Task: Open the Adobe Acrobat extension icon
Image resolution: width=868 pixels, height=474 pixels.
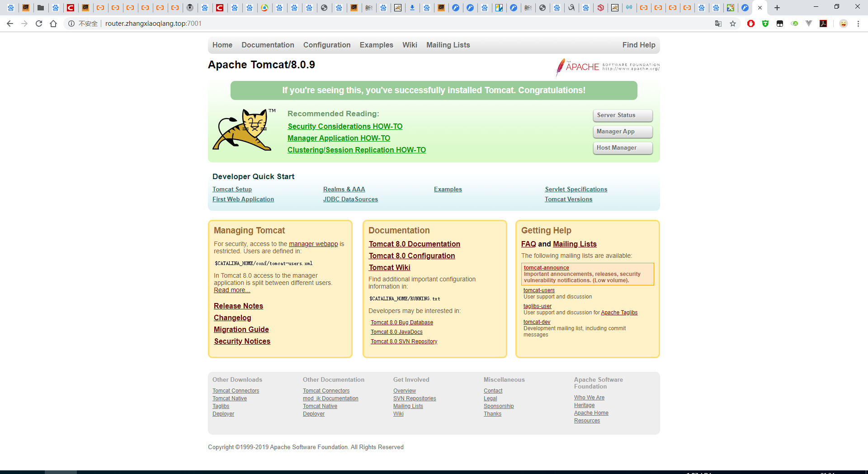Action: [823, 24]
